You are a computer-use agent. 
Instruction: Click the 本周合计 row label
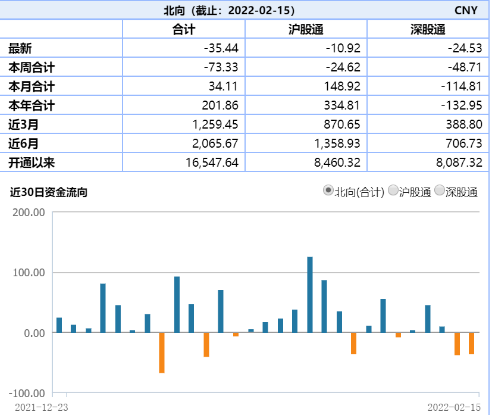point(32,68)
